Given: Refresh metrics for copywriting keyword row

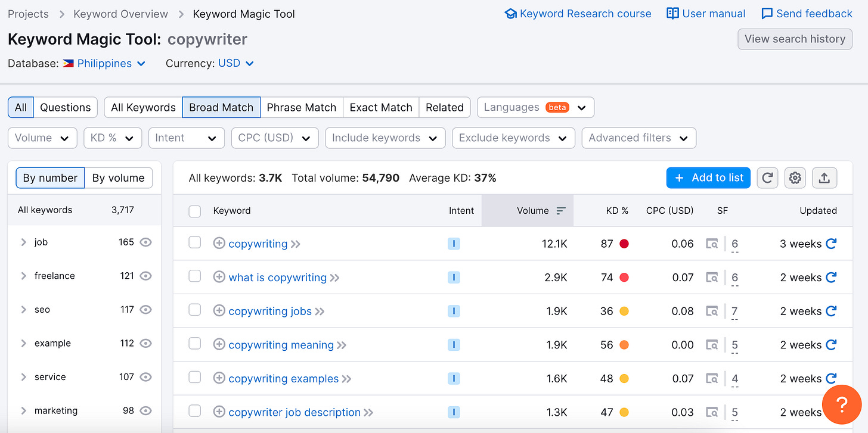Looking at the screenshot, I should tap(831, 244).
